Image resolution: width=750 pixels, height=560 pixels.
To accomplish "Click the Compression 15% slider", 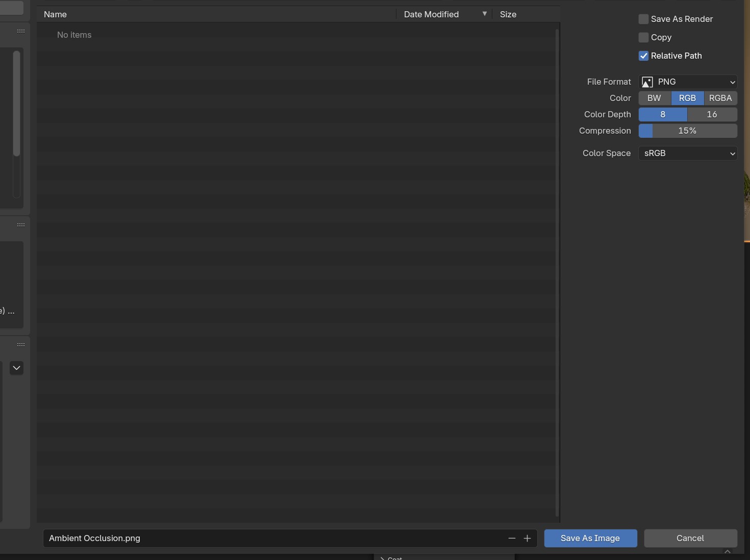I will 688,131.
